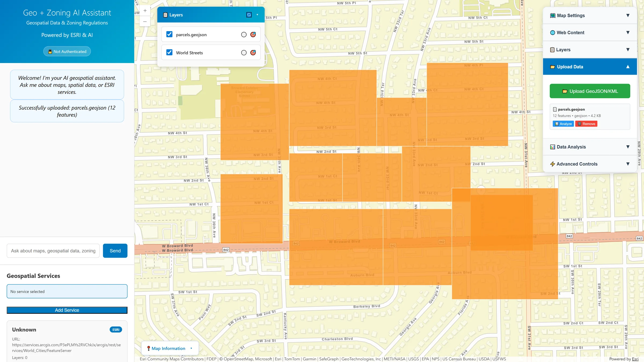The image size is (644, 362).
Task: Expand the sidebar Layers section arrow
Action: pyautogui.click(x=628, y=50)
